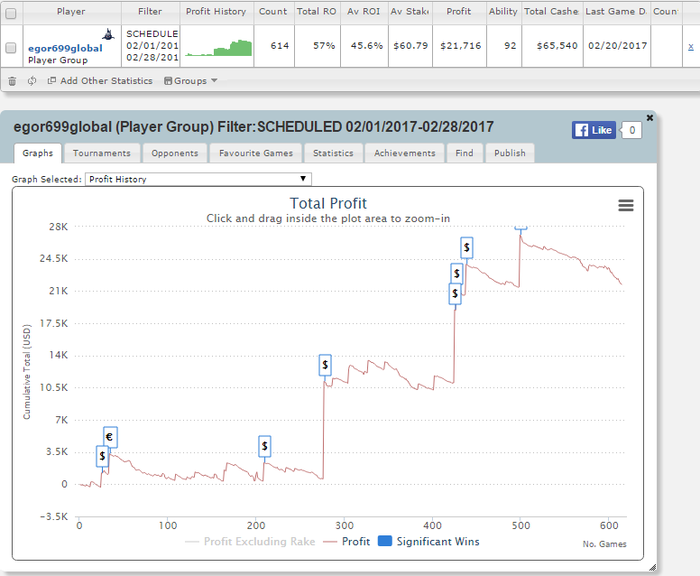Open the chart hamburger menu
This screenshot has width=700, height=576.
(x=625, y=205)
